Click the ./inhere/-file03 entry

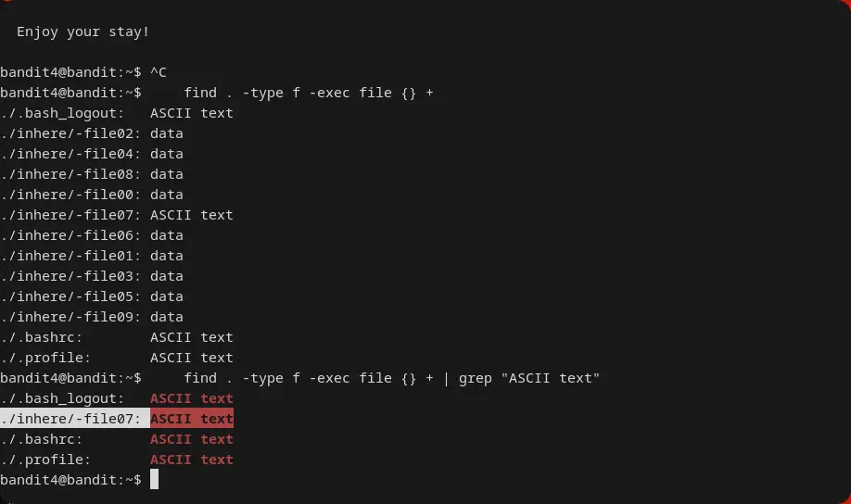click(92, 276)
